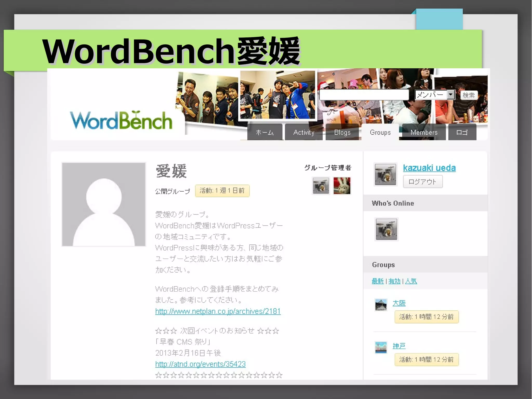This screenshot has width=532, height=399.
Task: Click the rabbit group admin avatar
Action: (x=342, y=186)
